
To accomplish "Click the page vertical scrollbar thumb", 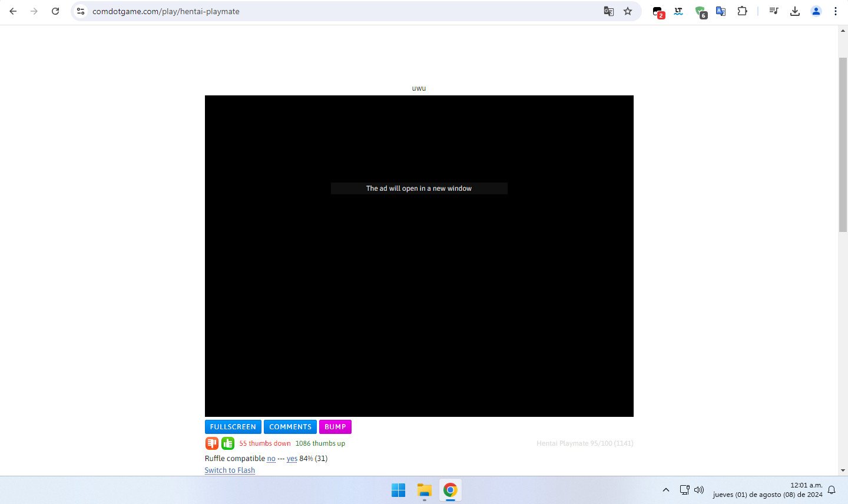I will coord(843,144).
